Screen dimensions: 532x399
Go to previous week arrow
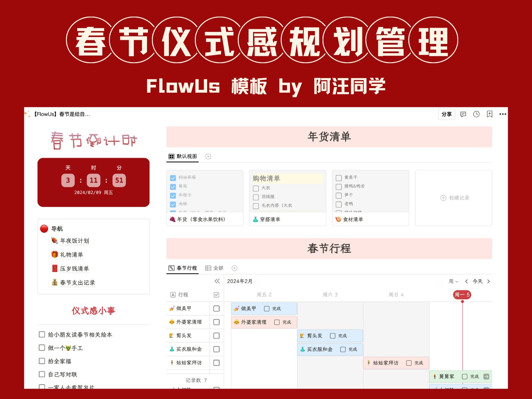pyautogui.click(x=466, y=281)
